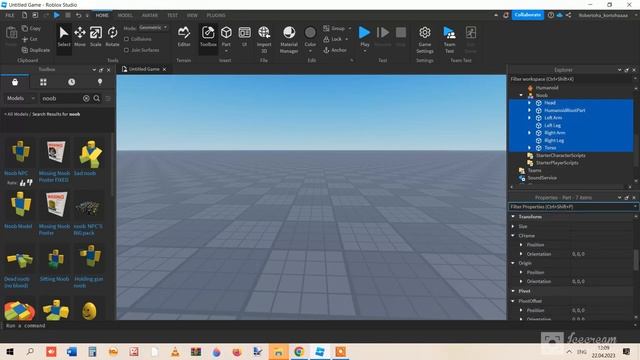Collapse the Noob model in Explorer
Viewport: 640px width, 360px height.
[521, 95]
